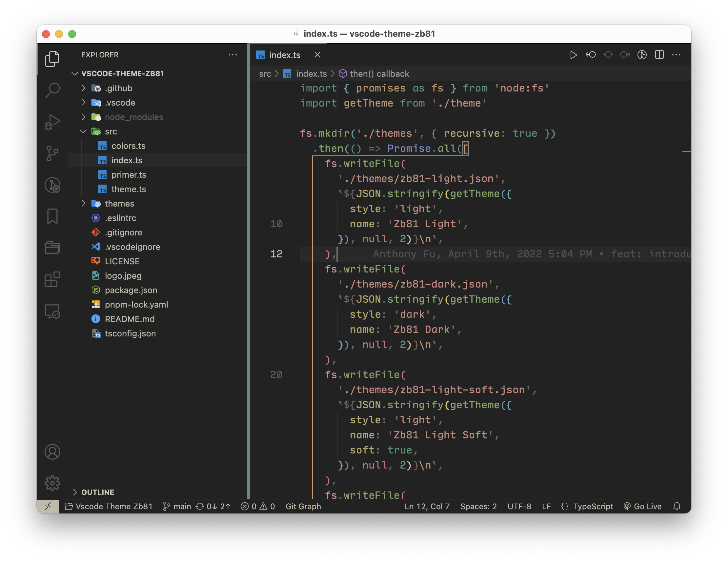Click the GitLens blame annotation on line 12
728x562 pixels.
click(532, 254)
